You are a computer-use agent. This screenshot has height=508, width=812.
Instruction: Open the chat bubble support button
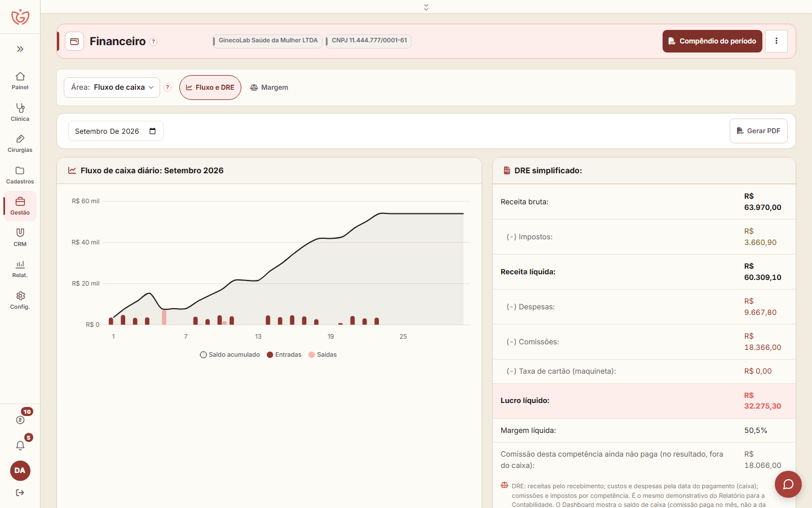coord(788,484)
